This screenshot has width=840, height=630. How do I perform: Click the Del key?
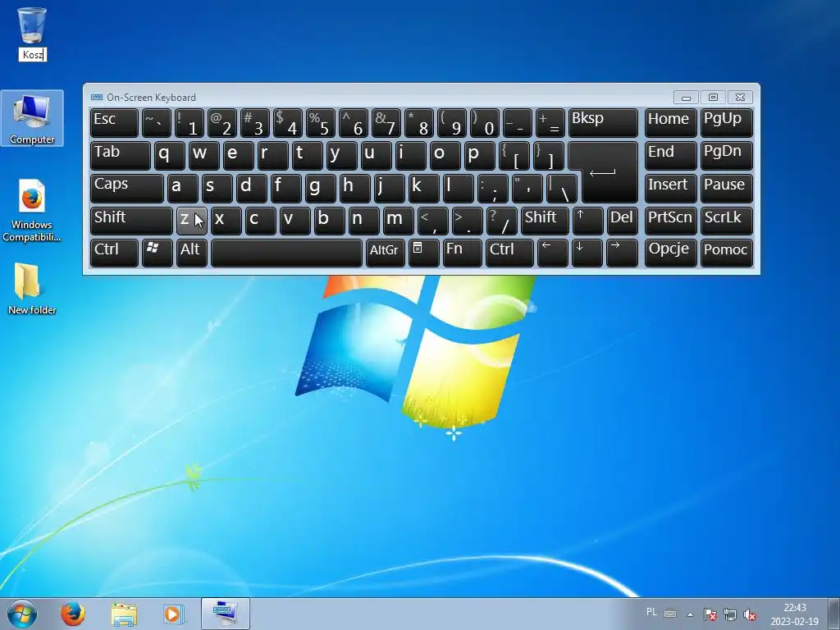point(623,221)
